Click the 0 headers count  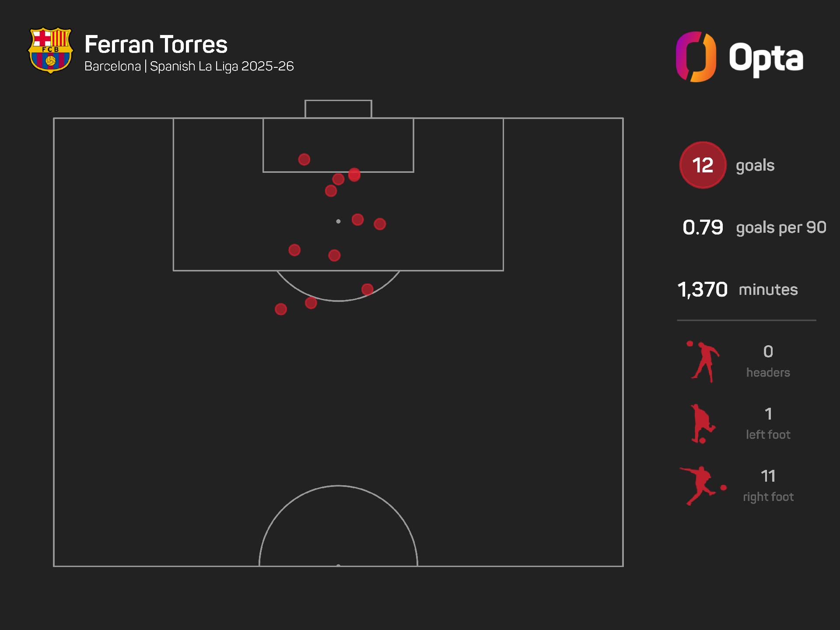[768, 352]
